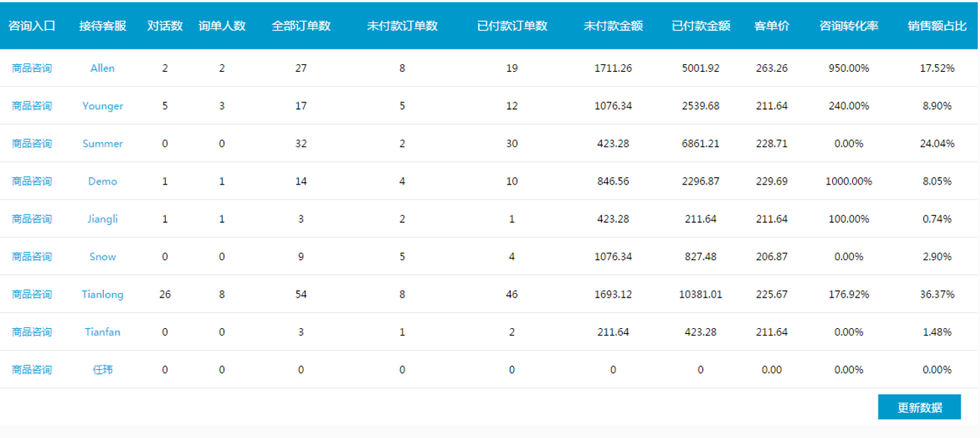980x438 pixels.
Task: Open 商品咨询 link in Tianlong's row
Action: (x=32, y=294)
